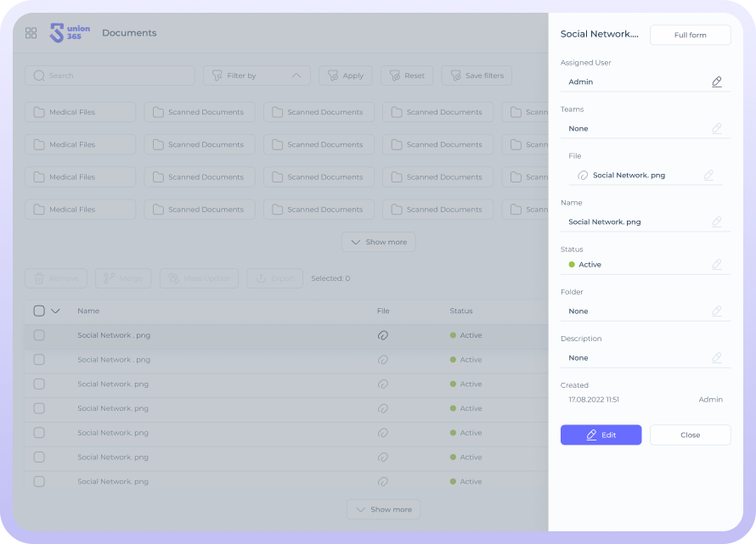
Task: Open the first Medical Files folder
Action: (80, 112)
